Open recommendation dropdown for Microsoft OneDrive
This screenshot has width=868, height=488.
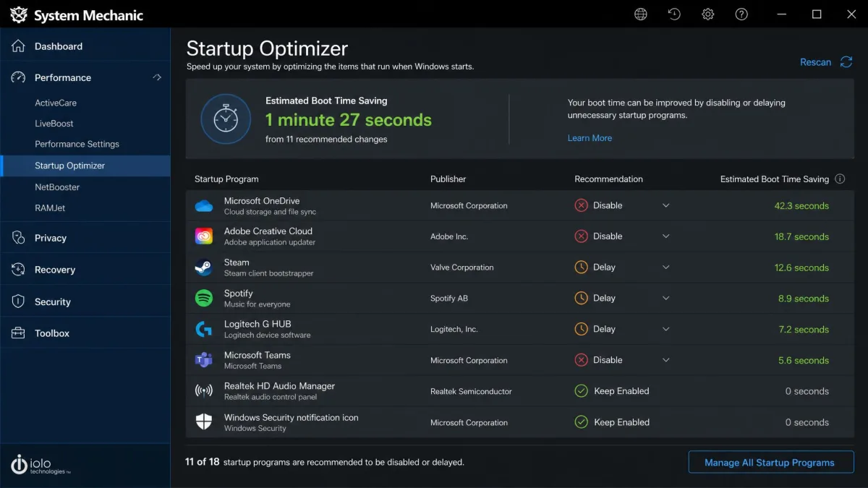[666, 205]
